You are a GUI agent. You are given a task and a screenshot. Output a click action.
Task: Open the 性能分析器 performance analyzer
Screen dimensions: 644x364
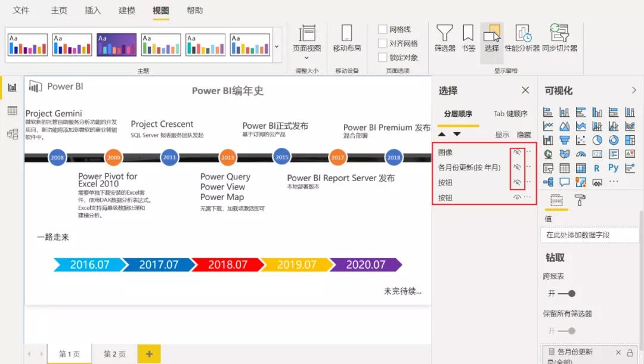(522, 38)
